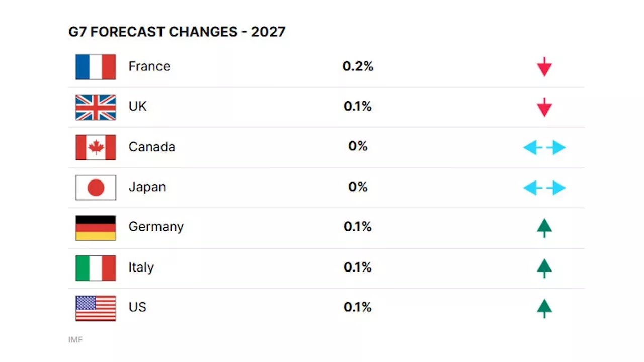Click the France flag icon
644x362 pixels.
[96, 67]
